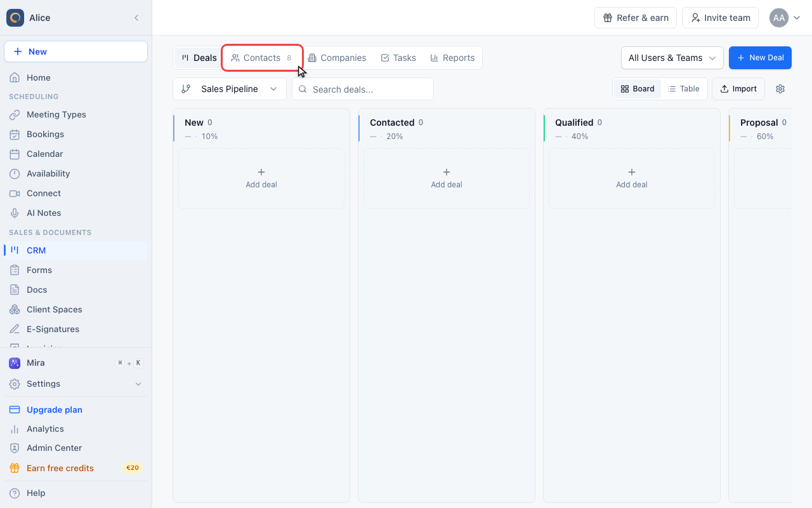Open pipeline settings gear icon
The image size is (812, 508).
click(x=780, y=89)
